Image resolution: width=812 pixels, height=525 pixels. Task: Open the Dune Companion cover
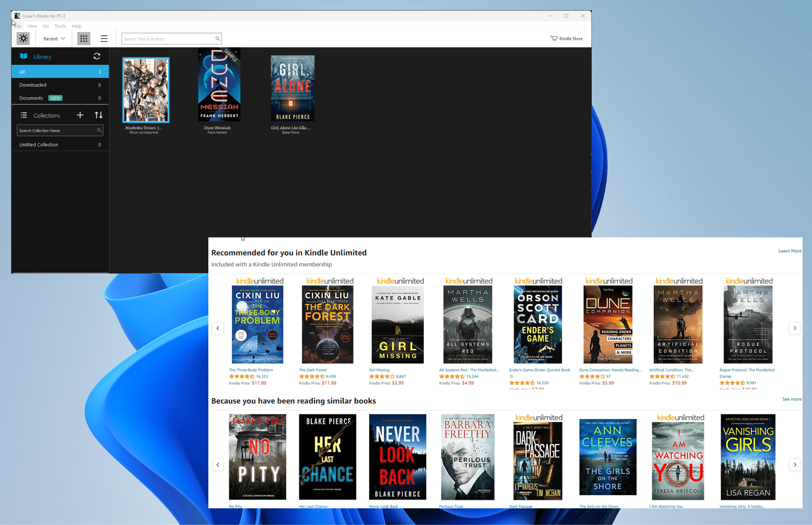click(x=608, y=324)
